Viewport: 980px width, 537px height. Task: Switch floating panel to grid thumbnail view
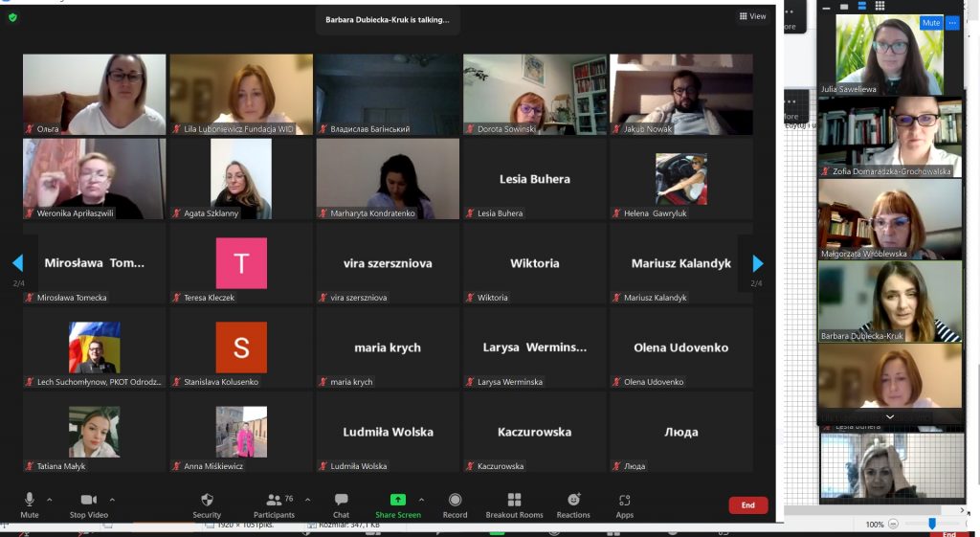(879, 7)
